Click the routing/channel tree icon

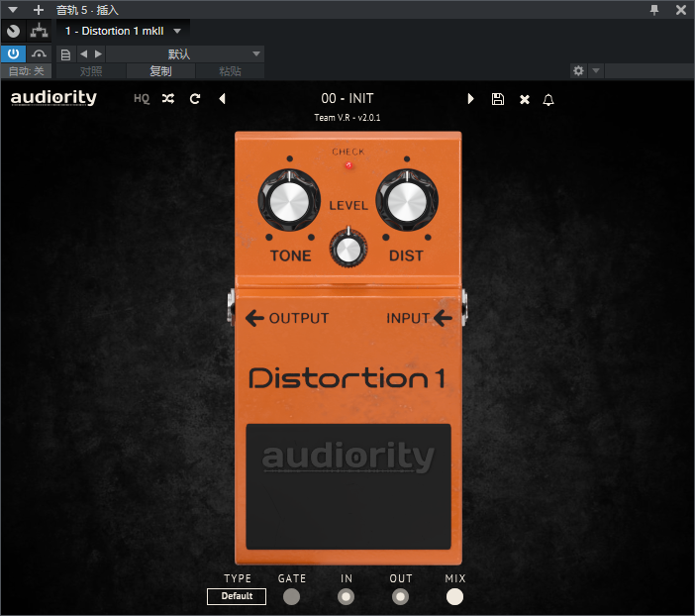(x=39, y=31)
